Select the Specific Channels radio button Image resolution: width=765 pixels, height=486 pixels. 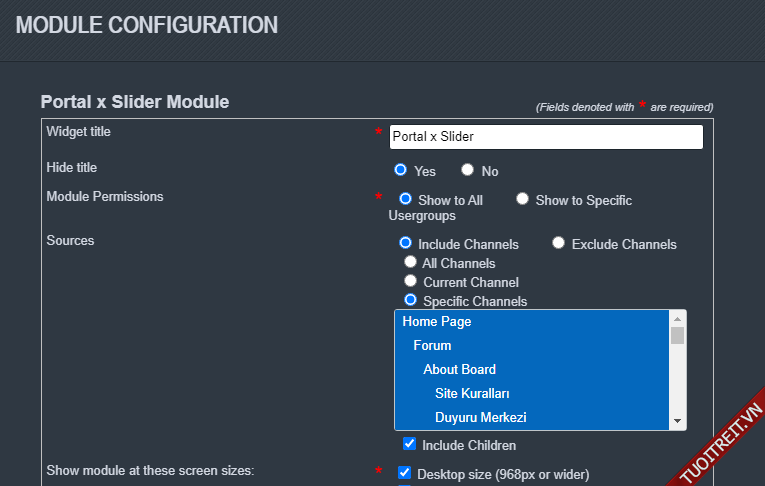point(410,300)
